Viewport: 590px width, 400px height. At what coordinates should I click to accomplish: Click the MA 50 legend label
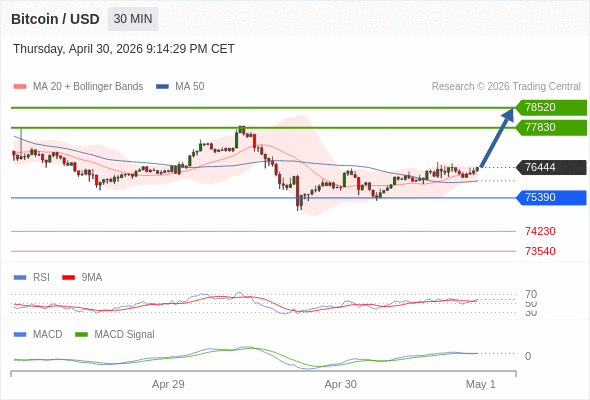click(190, 87)
